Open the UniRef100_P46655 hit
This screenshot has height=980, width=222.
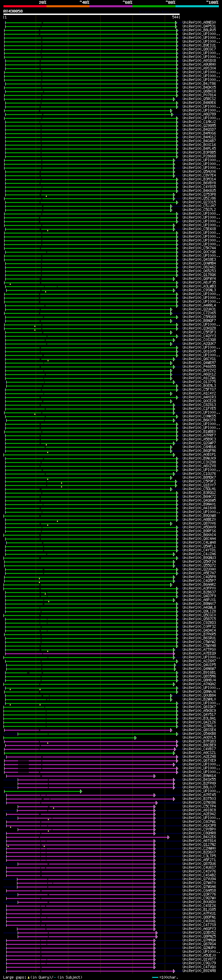click(x=199, y=366)
